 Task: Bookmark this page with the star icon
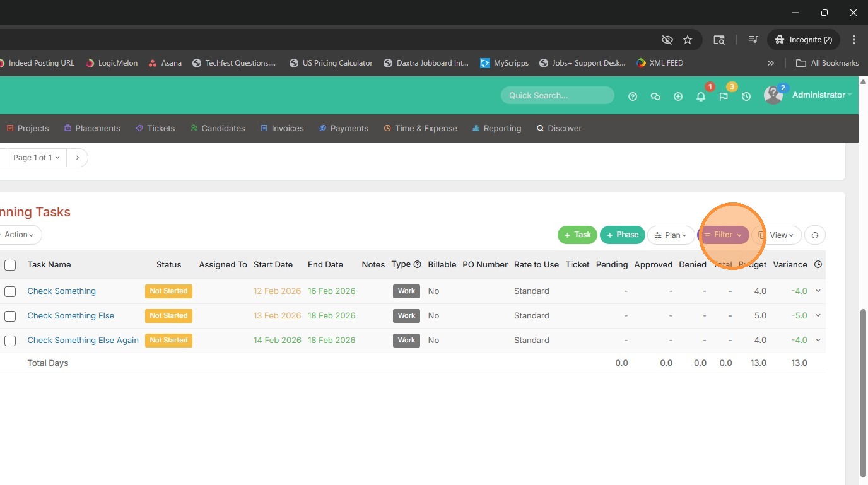tap(688, 40)
